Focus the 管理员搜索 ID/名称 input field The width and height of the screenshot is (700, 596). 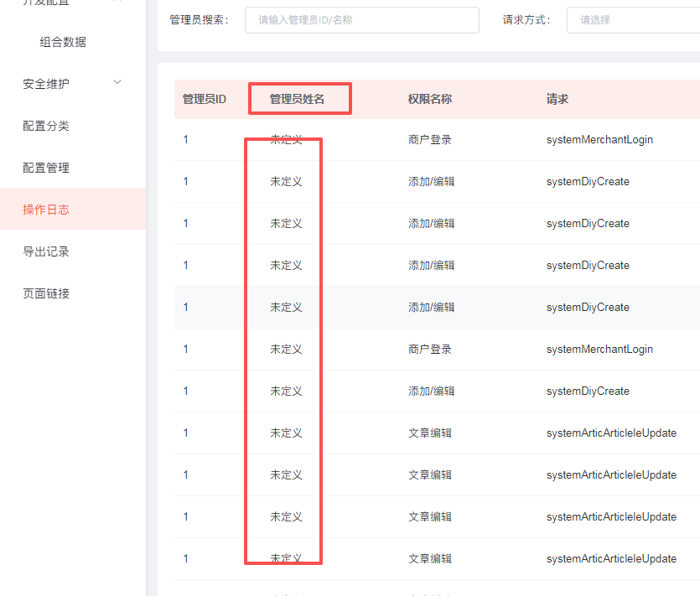(x=361, y=20)
